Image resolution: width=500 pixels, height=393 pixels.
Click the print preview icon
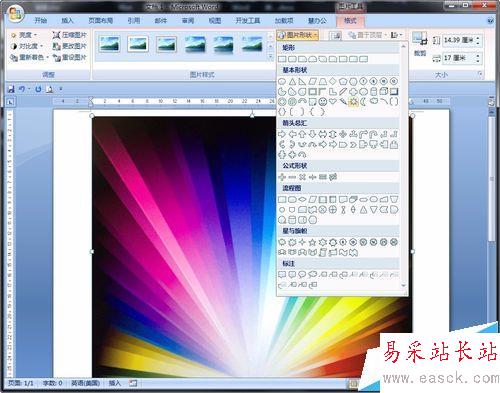click(x=50, y=89)
